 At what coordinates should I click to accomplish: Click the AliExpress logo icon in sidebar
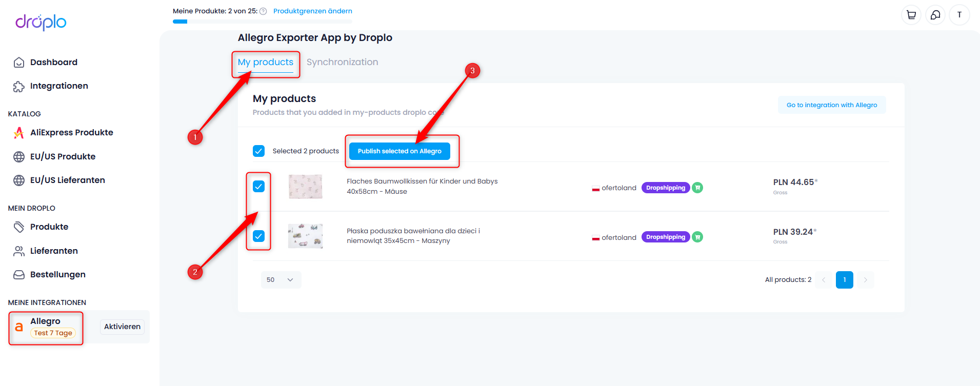click(x=19, y=133)
